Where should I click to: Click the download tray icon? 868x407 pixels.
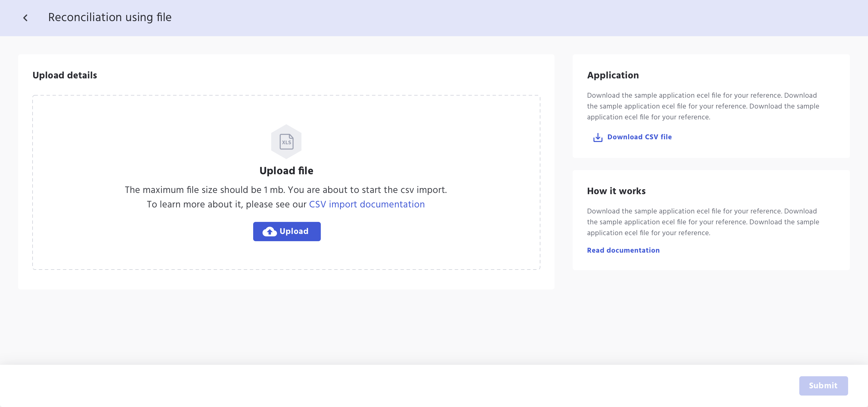tap(597, 137)
